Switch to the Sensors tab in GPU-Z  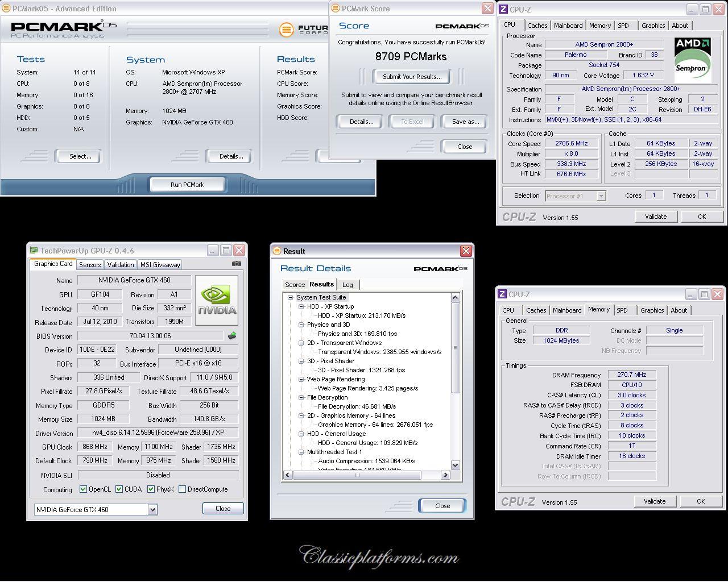(x=90, y=264)
